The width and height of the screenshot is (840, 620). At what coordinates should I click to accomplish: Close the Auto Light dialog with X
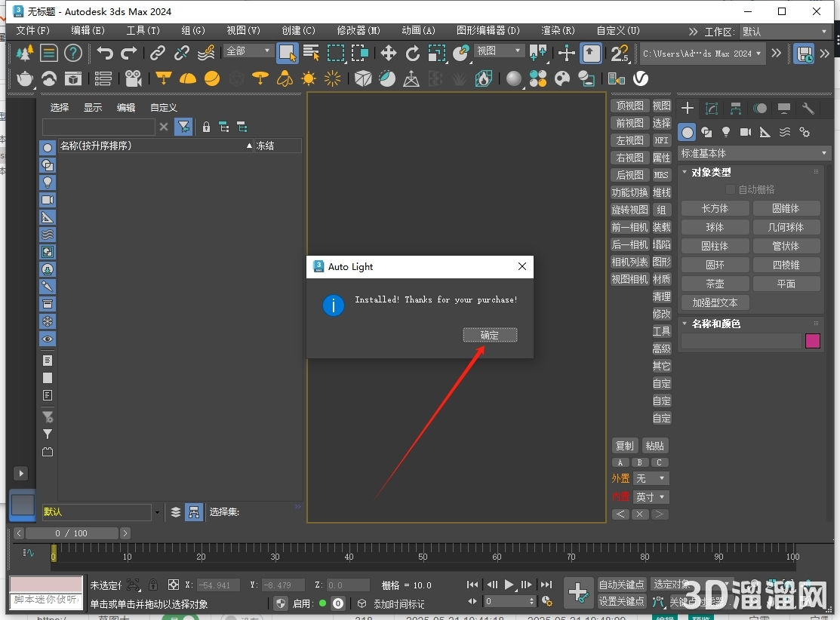(522, 267)
